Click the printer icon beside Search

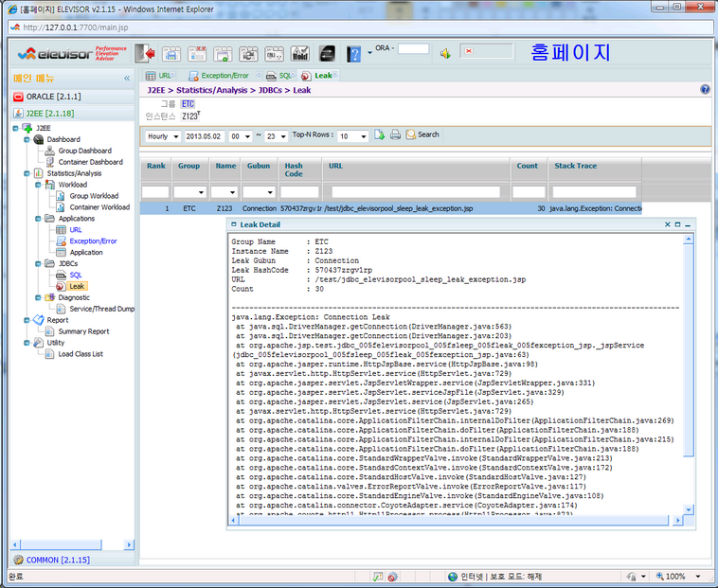(x=395, y=134)
